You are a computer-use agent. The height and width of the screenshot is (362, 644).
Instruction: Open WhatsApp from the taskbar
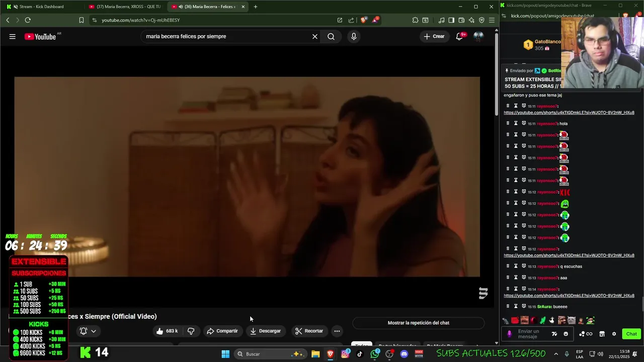point(375,354)
